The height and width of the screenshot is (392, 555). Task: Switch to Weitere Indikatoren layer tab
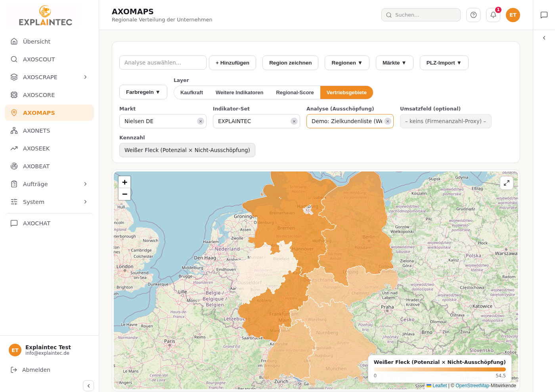point(239,93)
